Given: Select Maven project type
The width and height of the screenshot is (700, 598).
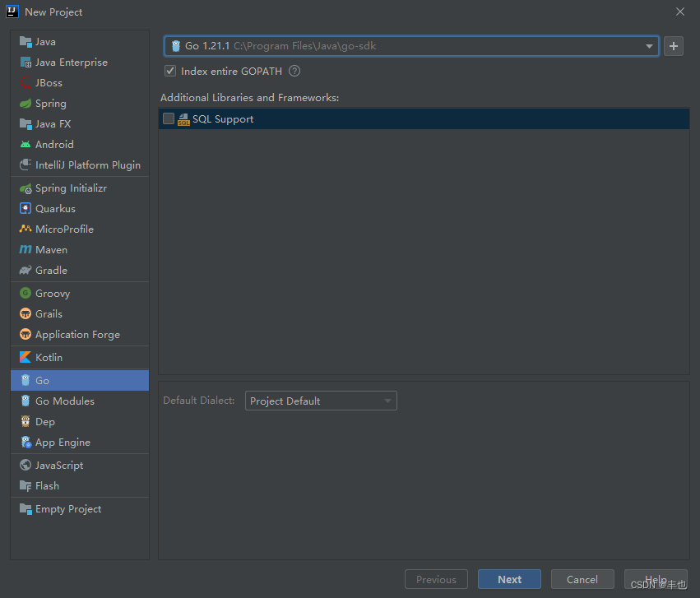Looking at the screenshot, I should click(80, 249).
